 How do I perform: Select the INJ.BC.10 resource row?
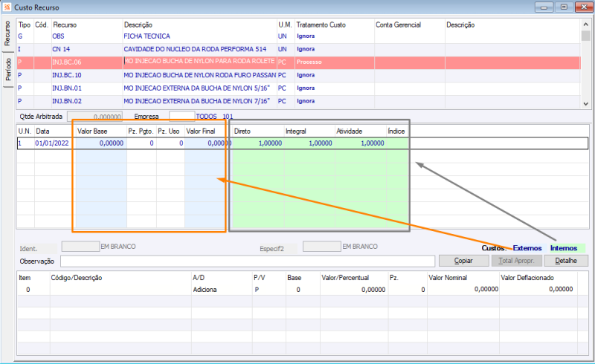point(298,75)
